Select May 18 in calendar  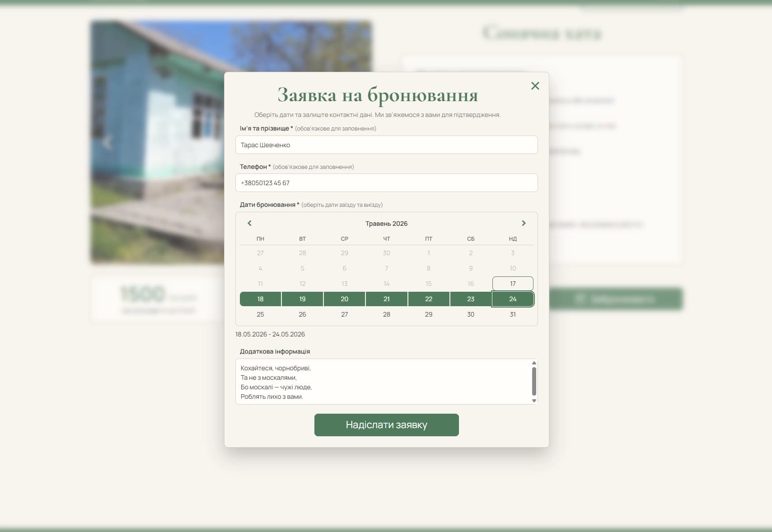260,299
